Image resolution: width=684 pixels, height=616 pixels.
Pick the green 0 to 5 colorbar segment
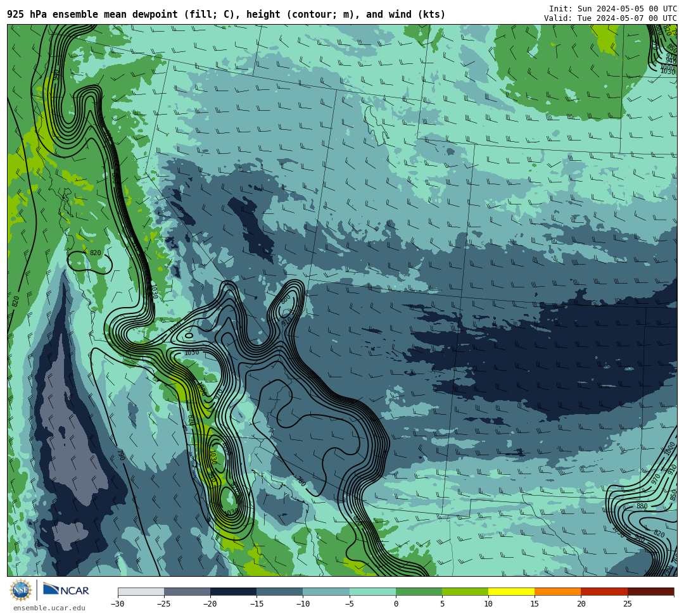click(x=419, y=591)
